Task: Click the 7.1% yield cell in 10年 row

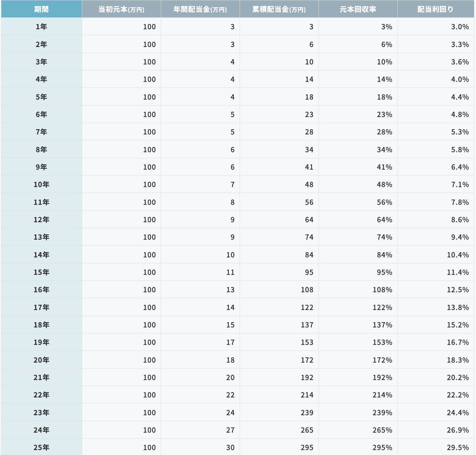Action: point(460,184)
